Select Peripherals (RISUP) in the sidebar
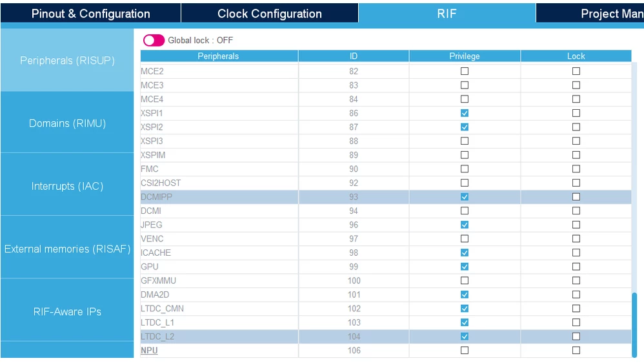Image resolution: width=644 pixels, height=363 pixels. click(x=67, y=61)
